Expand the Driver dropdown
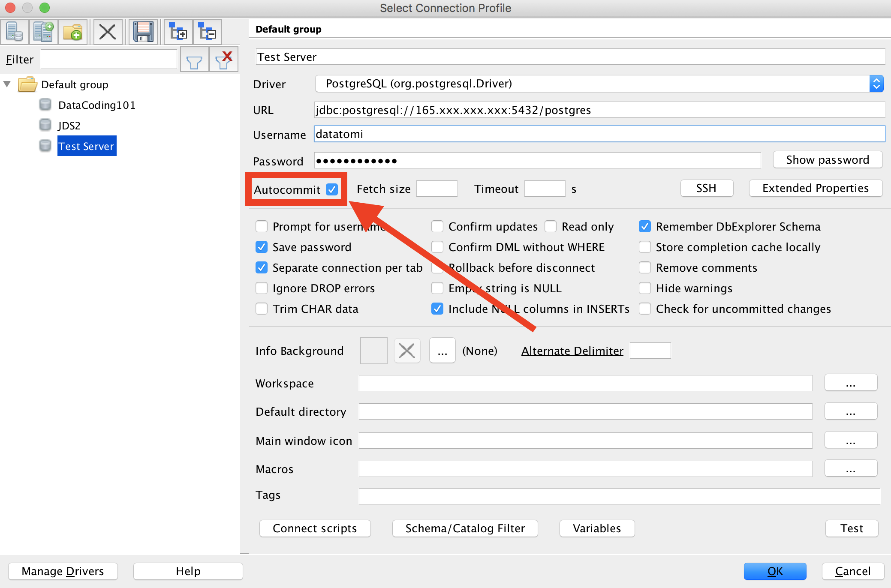 tap(876, 83)
